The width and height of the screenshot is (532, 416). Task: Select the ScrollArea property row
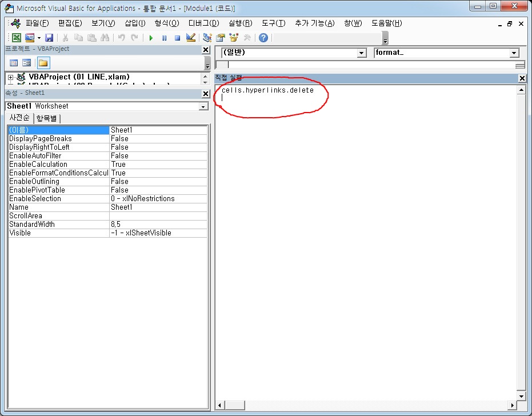click(107, 216)
